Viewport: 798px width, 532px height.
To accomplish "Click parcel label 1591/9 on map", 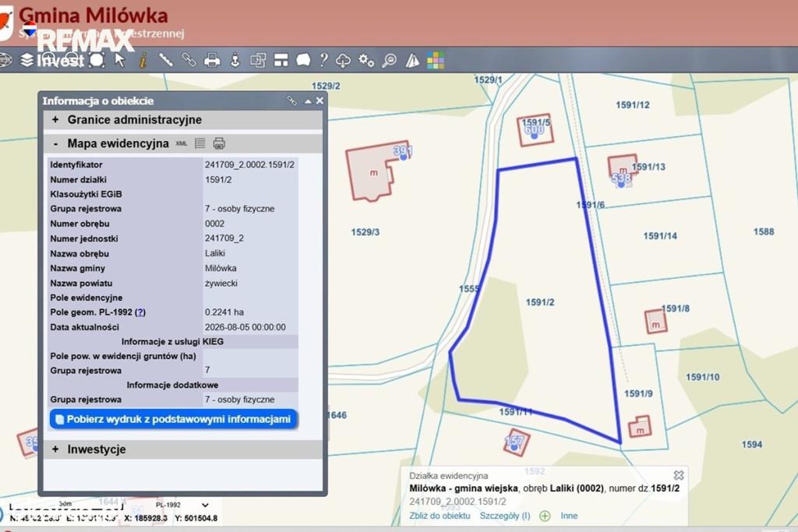I will 638,393.
